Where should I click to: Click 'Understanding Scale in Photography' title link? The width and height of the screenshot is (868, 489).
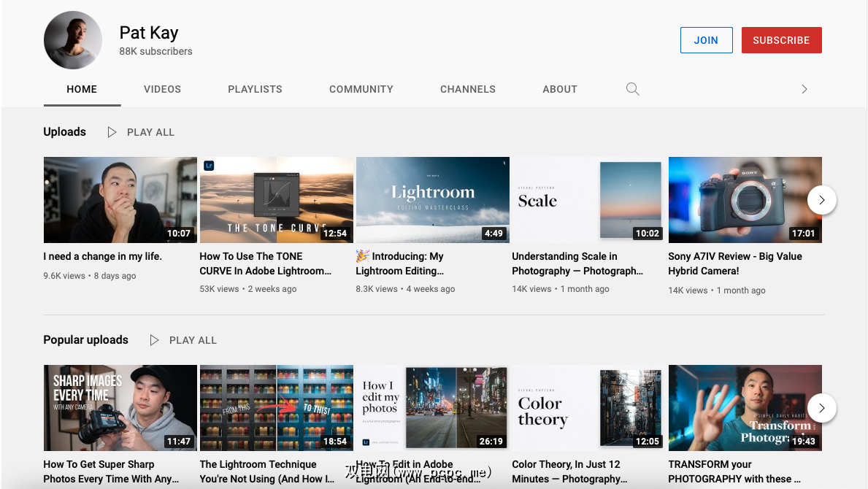pyautogui.click(x=577, y=263)
